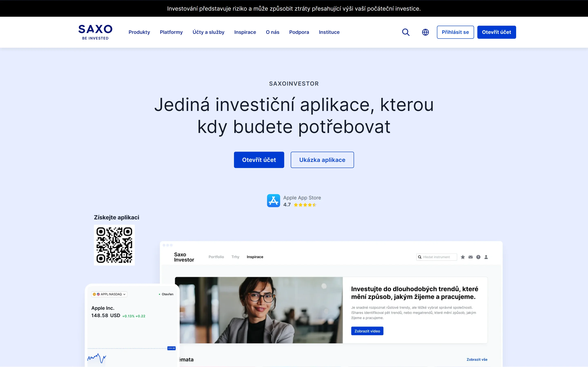This screenshot has height=367, width=588.
Task: Click the magnifier inside Hledat instrument field
Action: tap(420, 257)
